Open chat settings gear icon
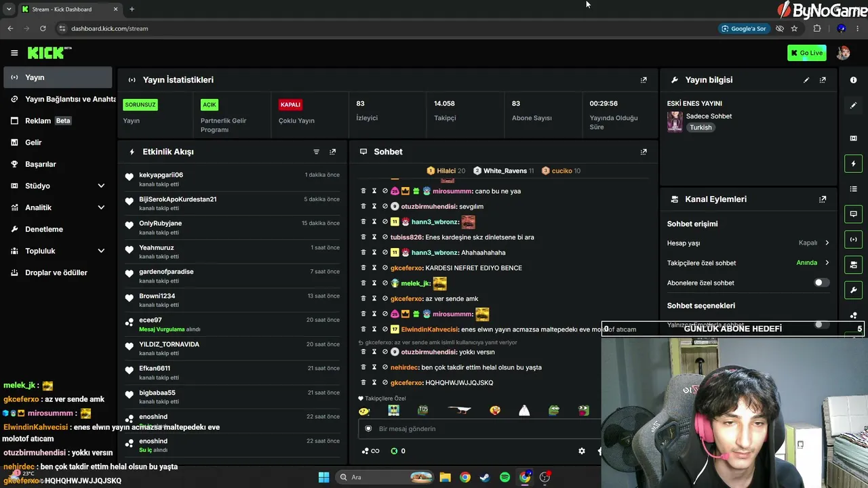Screen dimensions: 868x488 581,451
